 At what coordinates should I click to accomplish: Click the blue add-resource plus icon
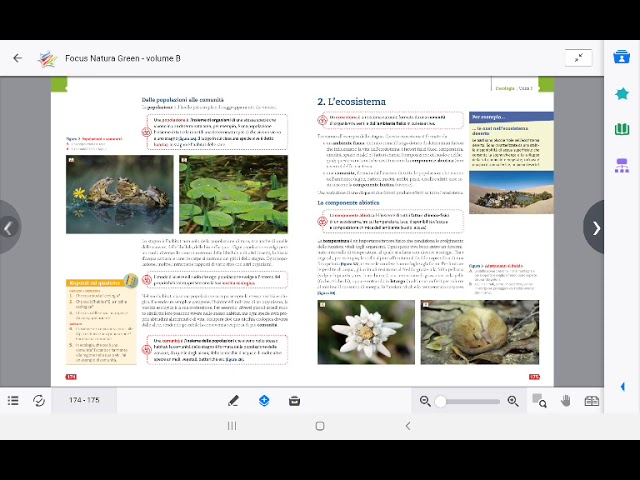(x=264, y=400)
